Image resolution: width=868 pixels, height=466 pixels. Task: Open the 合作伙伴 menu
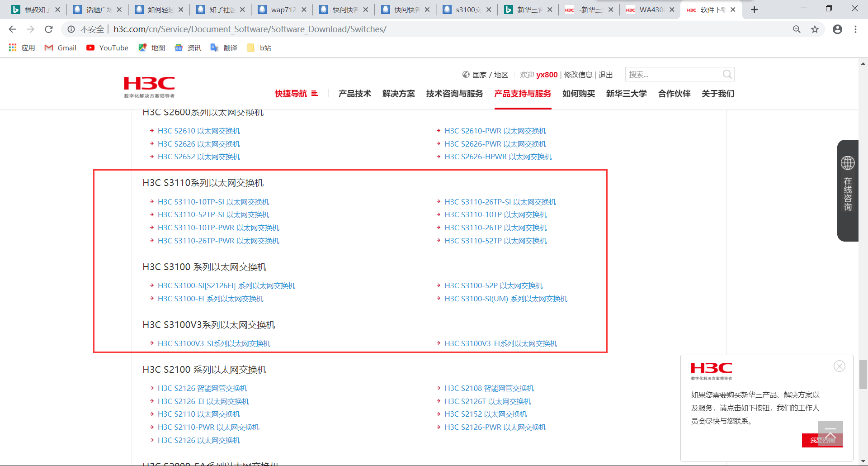[x=675, y=94]
